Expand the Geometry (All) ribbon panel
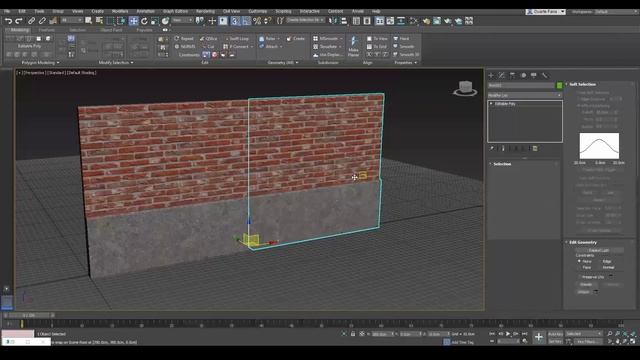 (x=282, y=63)
